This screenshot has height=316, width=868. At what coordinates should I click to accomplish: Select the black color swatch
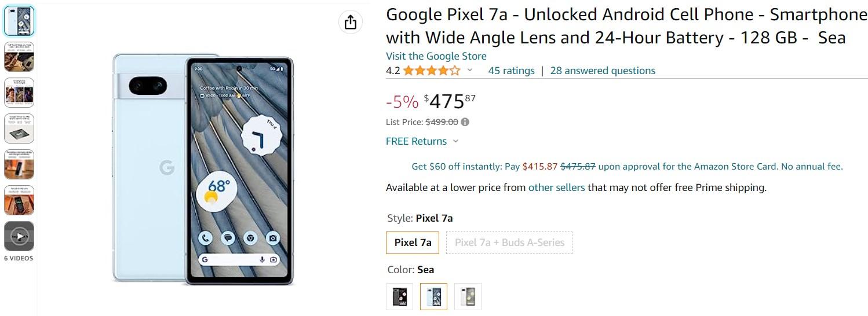400,296
